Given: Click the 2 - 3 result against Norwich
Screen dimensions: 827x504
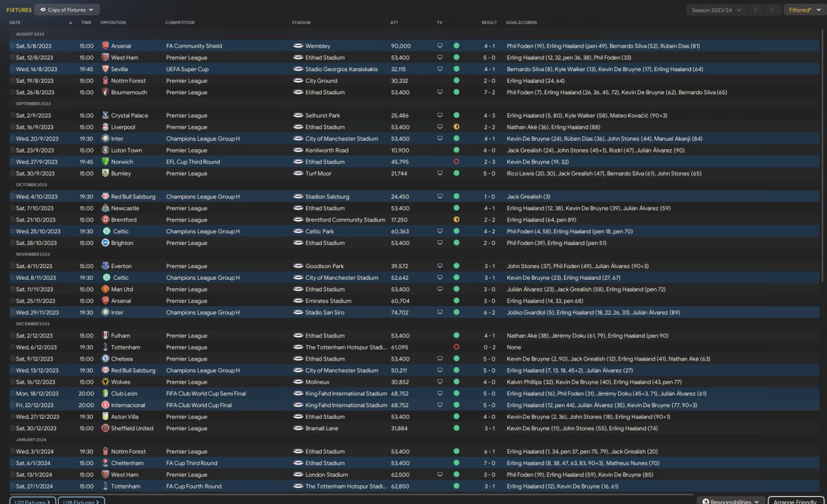Looking at the screenshot, I should click(489, 162).
